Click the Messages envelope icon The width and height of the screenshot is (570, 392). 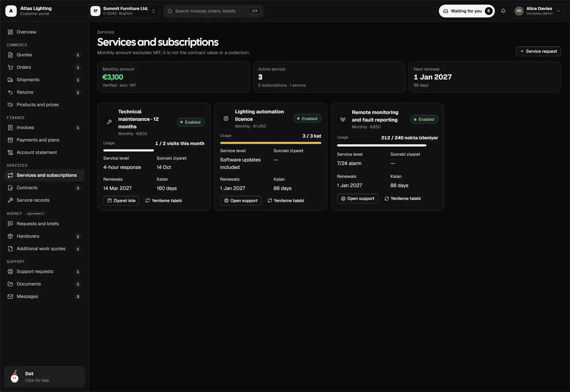10,296
